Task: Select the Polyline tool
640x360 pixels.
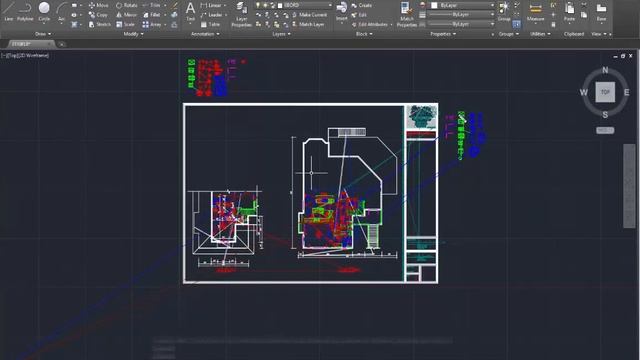Action: 25,11
